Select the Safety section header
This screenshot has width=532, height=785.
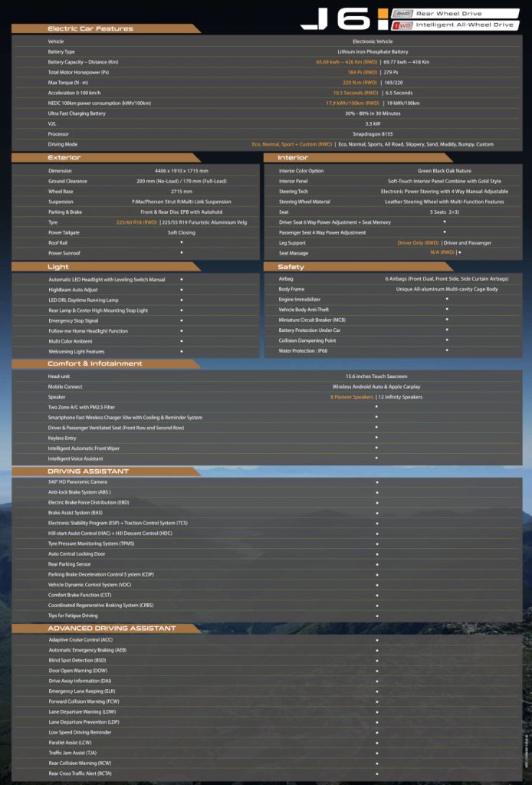pos(291,267)
